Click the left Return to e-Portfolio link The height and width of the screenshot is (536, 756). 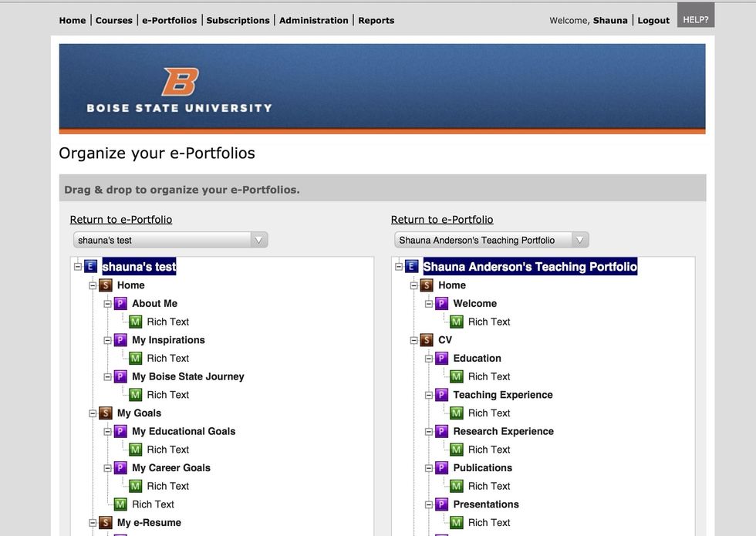[x=121, y=220]
